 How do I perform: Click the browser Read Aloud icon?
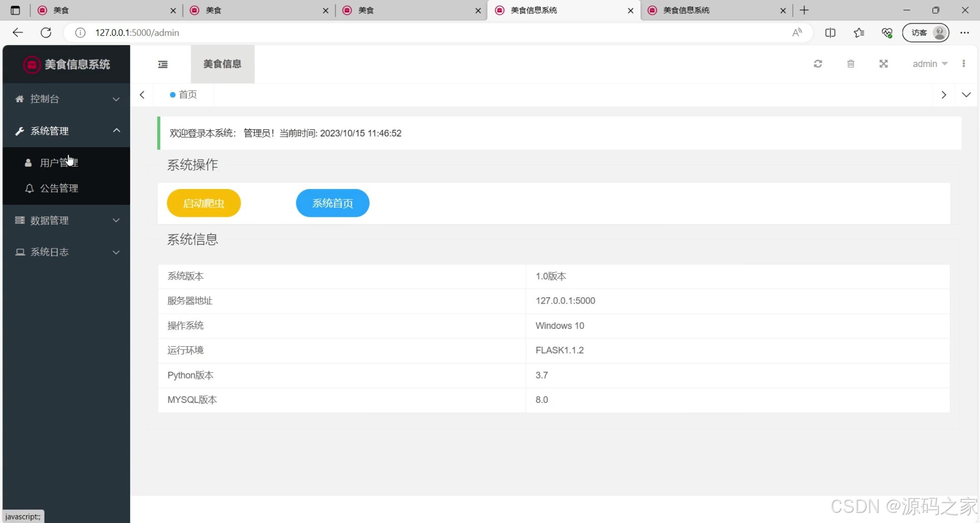click(x=797, y=32)
